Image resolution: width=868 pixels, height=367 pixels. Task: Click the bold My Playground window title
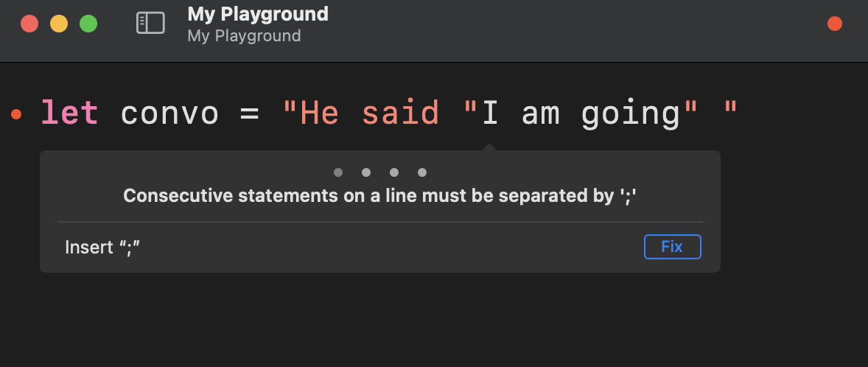click(x=258, y=13)
